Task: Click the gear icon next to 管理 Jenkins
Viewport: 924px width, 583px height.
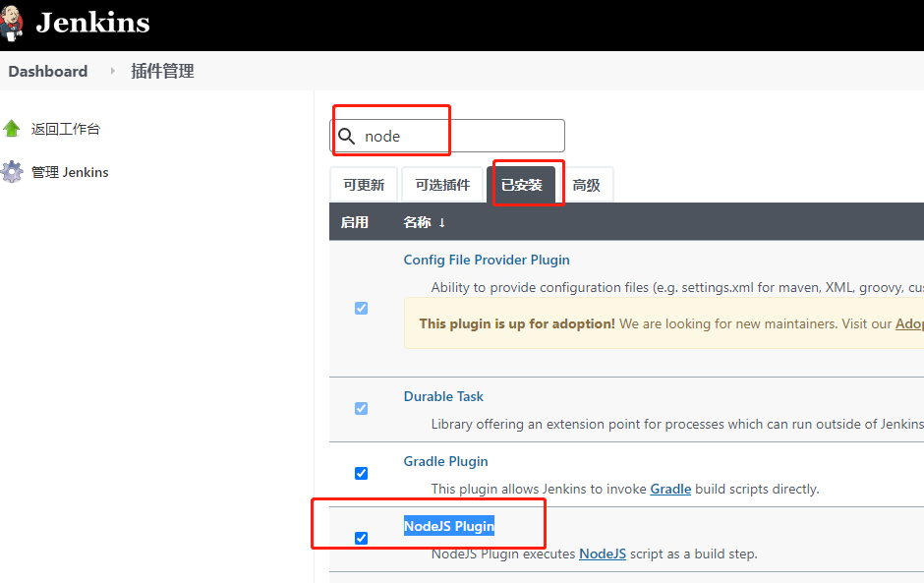Action: (x=12, y=172)
